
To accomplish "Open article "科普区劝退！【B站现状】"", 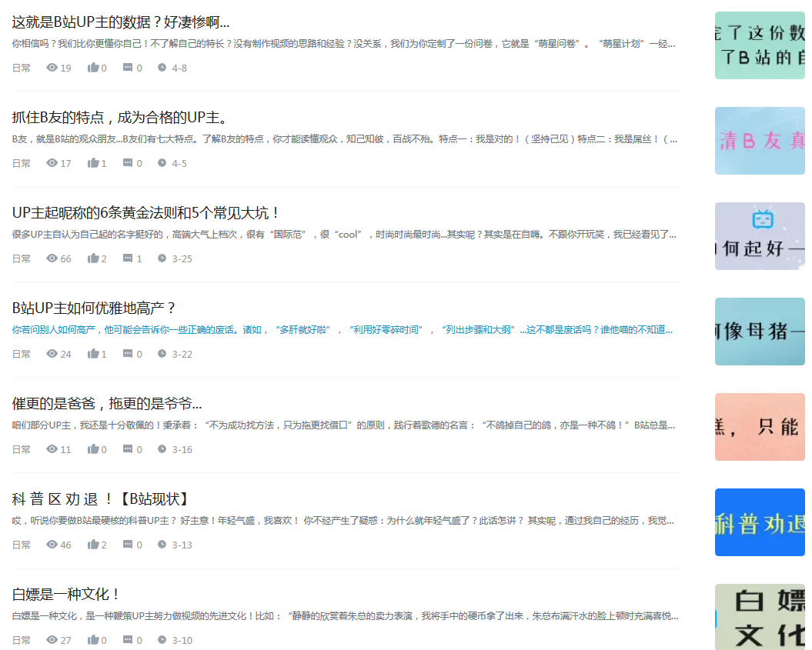I will tap(101, 499).
